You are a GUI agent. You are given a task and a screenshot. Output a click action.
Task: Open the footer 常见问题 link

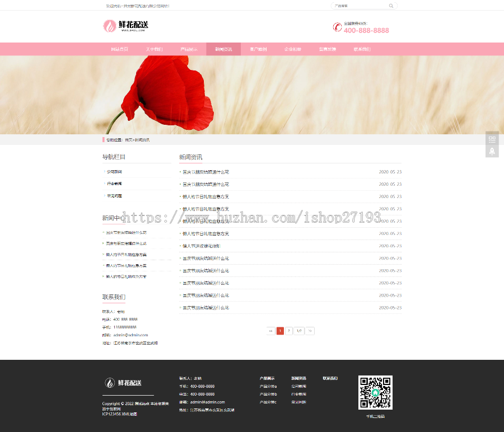tap(298, 402)
